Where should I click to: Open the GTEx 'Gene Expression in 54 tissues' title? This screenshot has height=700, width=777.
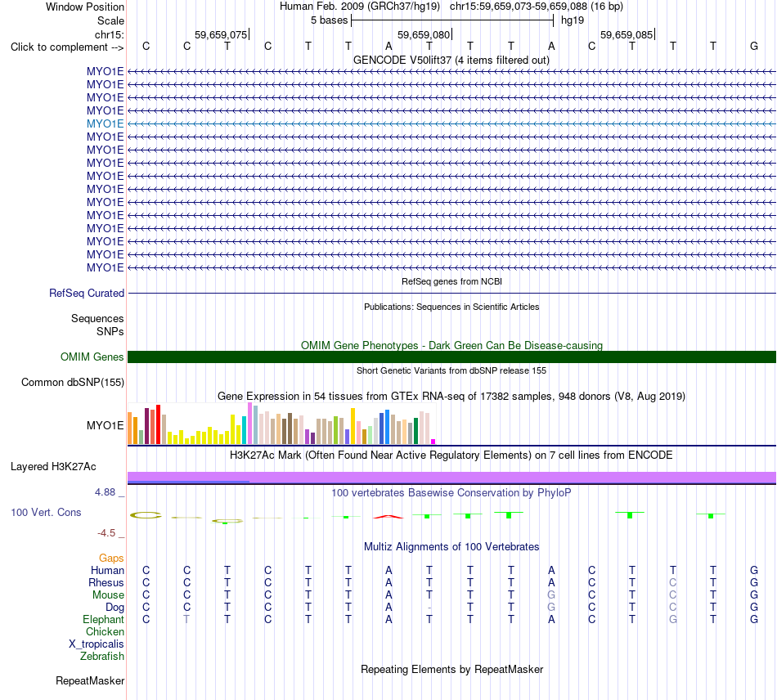(451, 397)
